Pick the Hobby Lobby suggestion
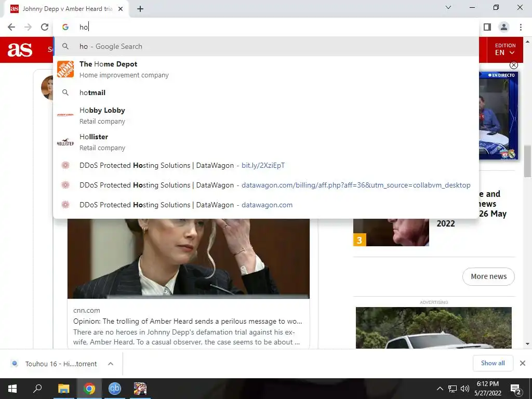 coord(266,115)
